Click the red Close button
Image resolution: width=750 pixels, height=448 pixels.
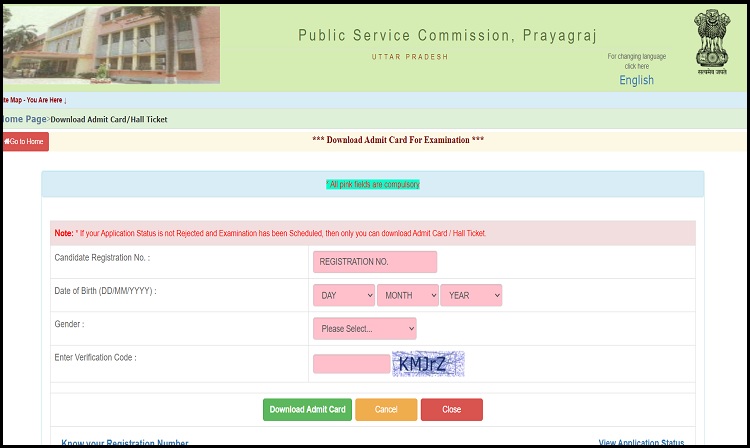click(x=452, y=410)
